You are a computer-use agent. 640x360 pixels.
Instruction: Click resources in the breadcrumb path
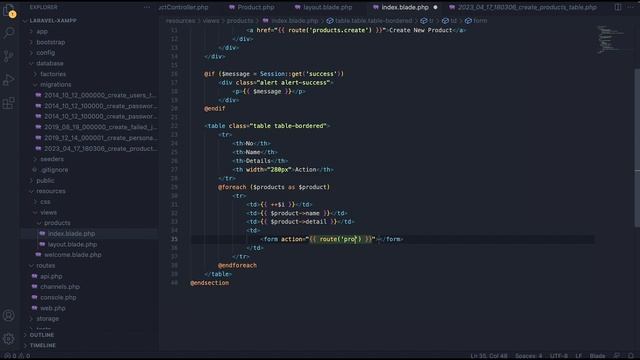[x=180, y=20]
